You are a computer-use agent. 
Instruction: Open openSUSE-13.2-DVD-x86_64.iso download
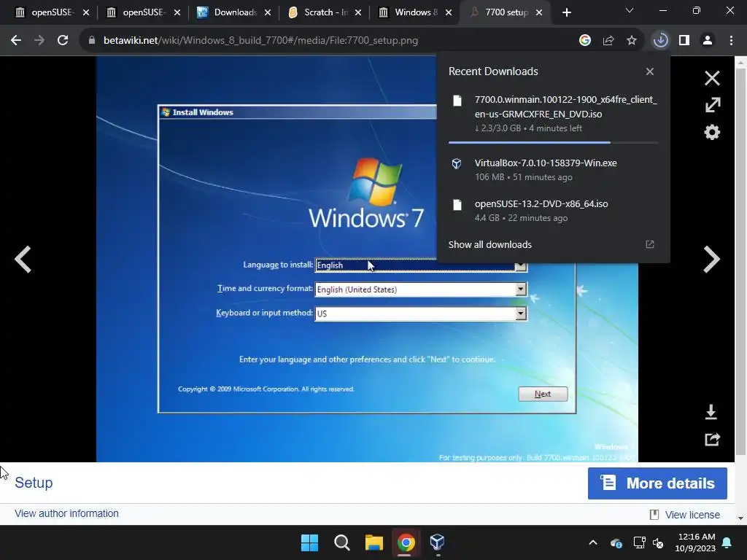click(x=553, y=211)
